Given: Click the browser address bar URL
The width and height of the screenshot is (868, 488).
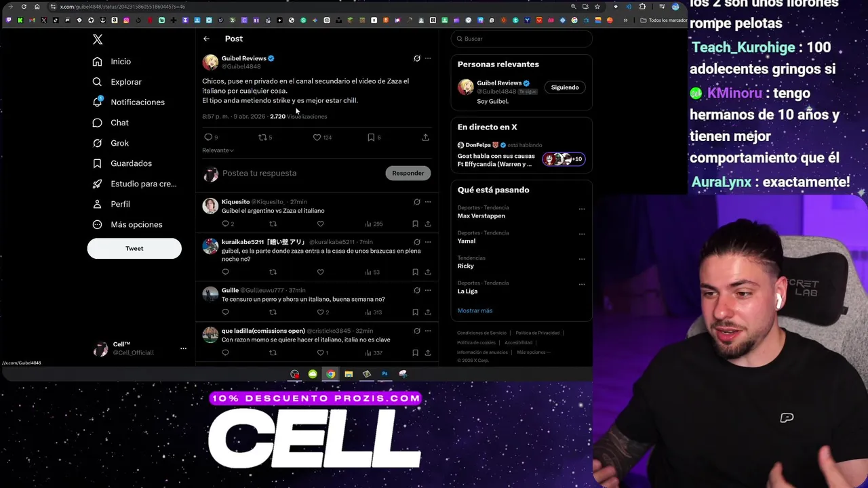Looking at the screenshot, I should [123, 7].
